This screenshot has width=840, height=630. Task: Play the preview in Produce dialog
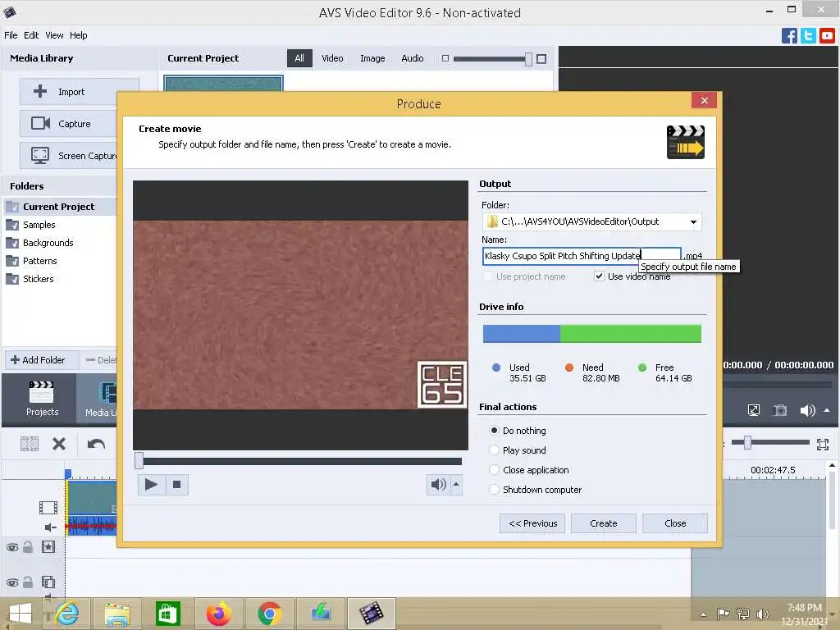(x=151, y=485)
